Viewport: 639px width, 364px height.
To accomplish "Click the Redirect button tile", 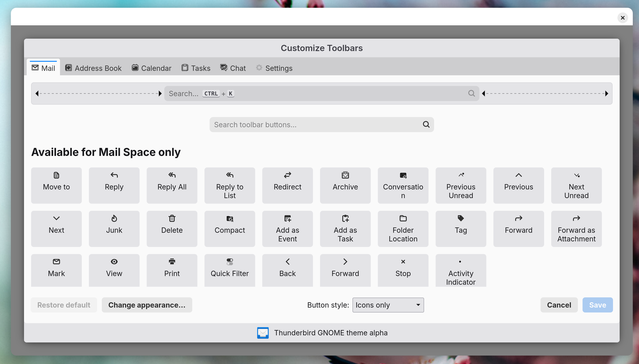I will pos(287,185).
